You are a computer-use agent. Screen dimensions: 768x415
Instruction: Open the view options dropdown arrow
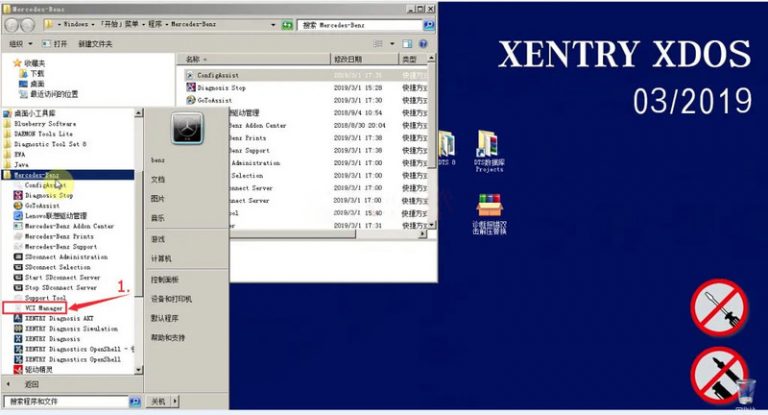392,44
